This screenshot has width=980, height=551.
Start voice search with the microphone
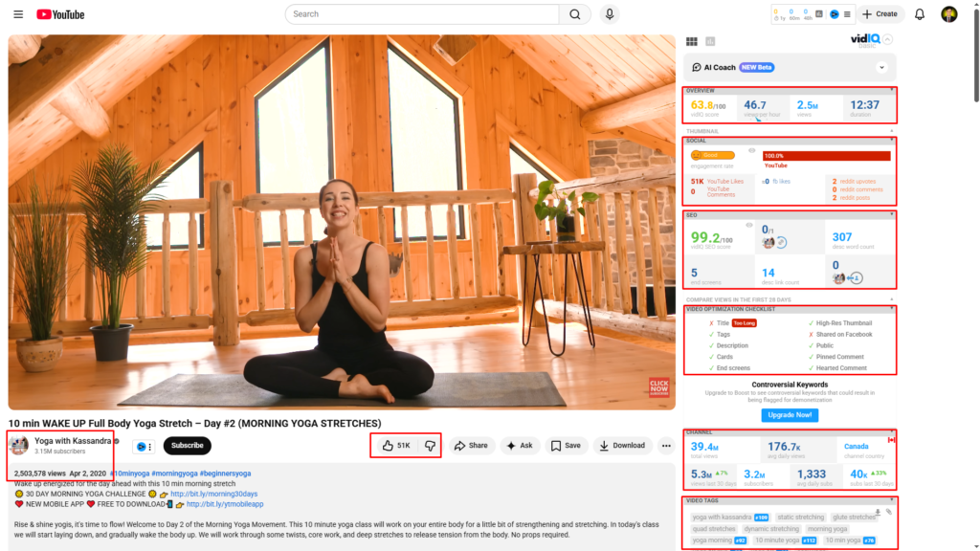[610, 14]
